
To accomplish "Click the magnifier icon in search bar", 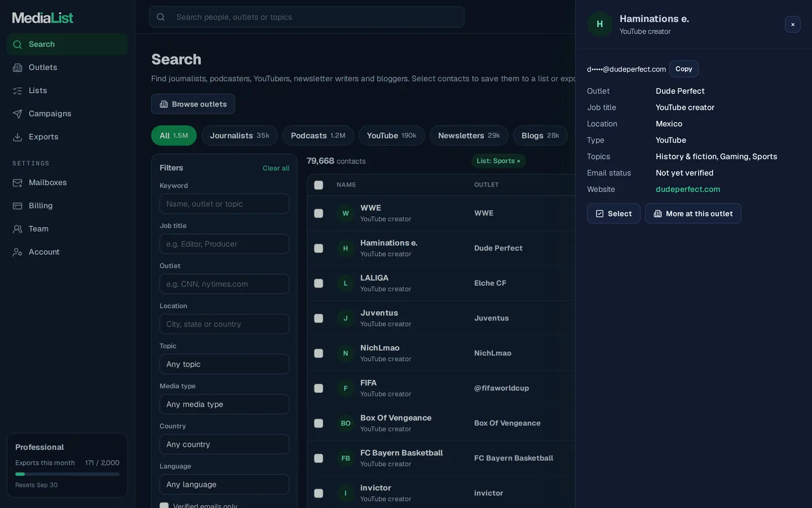I will point(161,17).
